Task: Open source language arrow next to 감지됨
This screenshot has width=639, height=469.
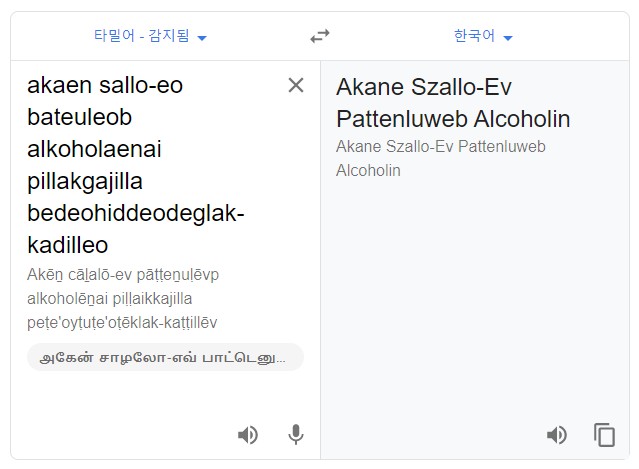Action: pyautogui.click(x=202, y=38)
